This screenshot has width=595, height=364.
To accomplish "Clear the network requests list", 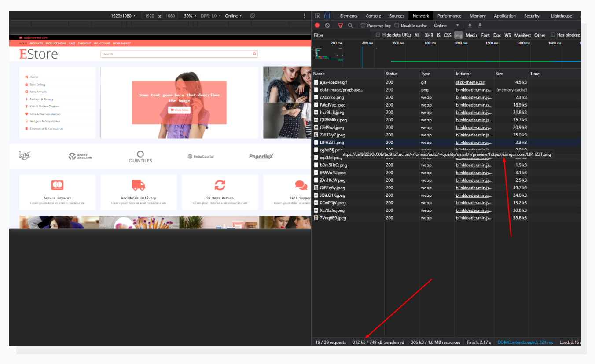I will [327, 25].
